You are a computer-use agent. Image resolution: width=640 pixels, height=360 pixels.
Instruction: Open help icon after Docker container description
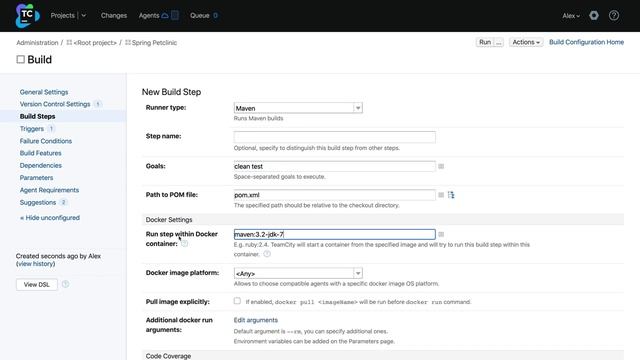pos(267,254)
